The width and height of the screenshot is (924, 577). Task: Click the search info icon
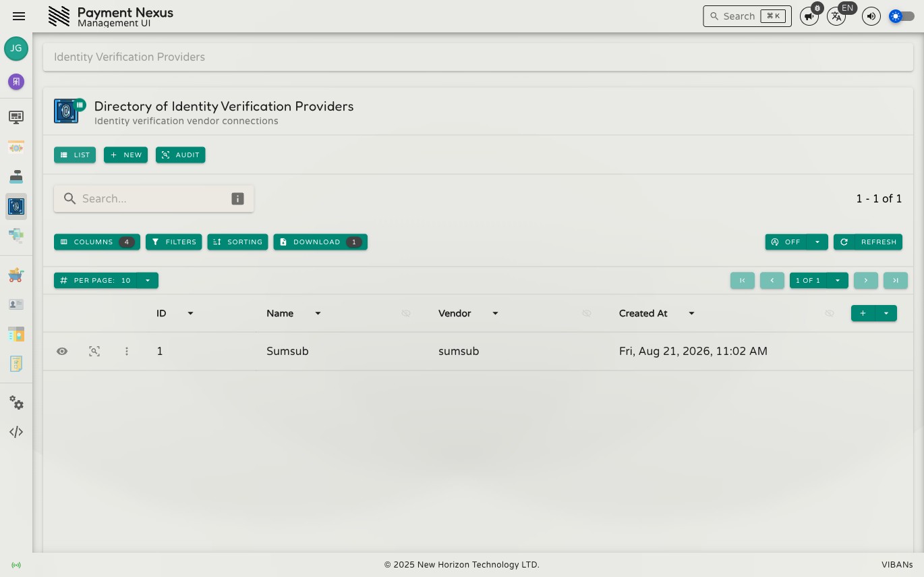(x=237, y=198)
